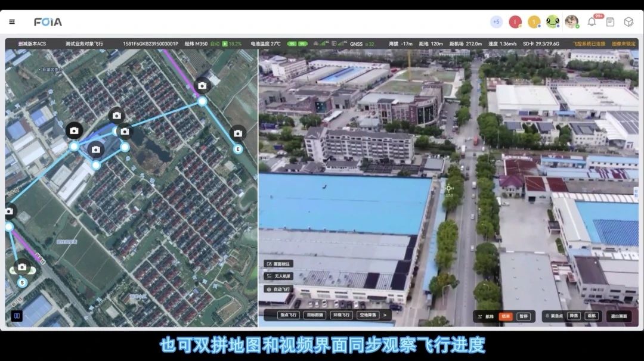Viewport: 644px width, 361px height.
Task: Open the 画面标注 annotation tool
Action: (278, 264)
